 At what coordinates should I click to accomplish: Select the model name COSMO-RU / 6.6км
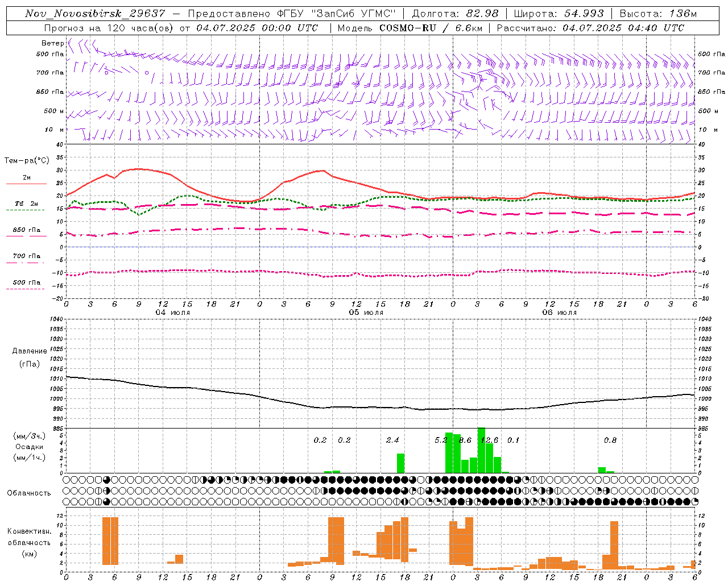coord(431,28)
